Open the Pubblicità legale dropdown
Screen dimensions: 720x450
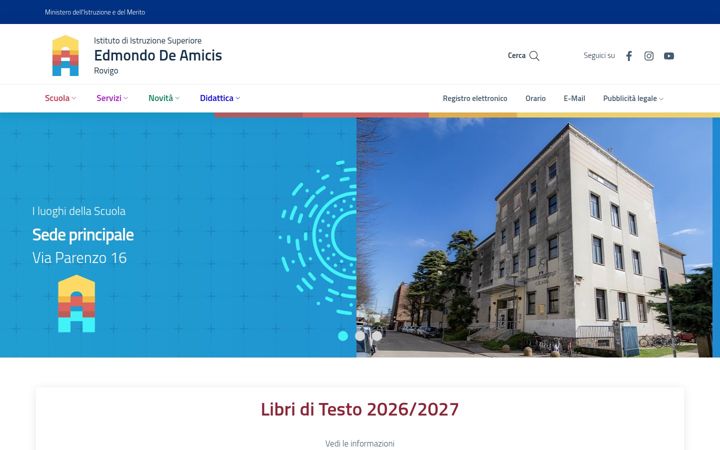click(633, 98)
